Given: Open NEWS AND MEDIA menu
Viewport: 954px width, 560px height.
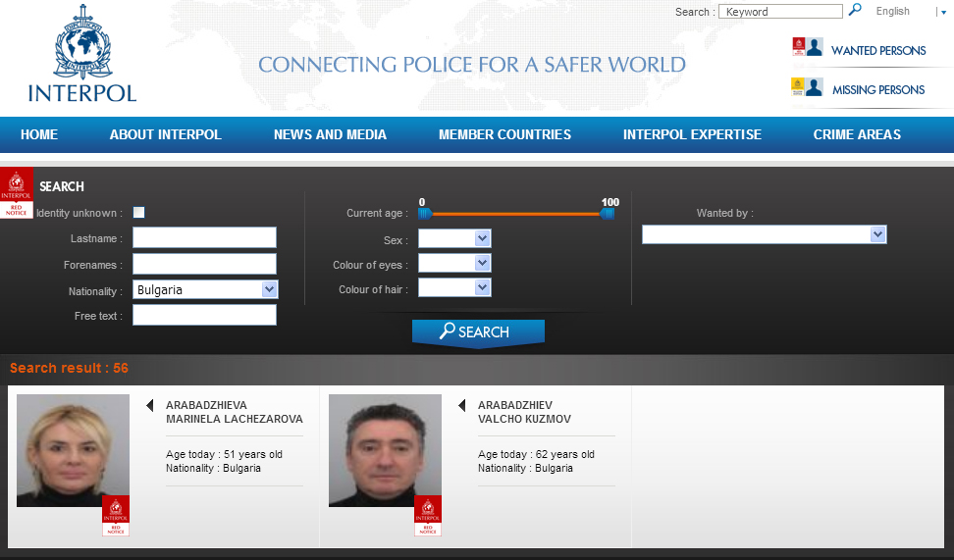Looking at the screenshot, I should [331, 135].
